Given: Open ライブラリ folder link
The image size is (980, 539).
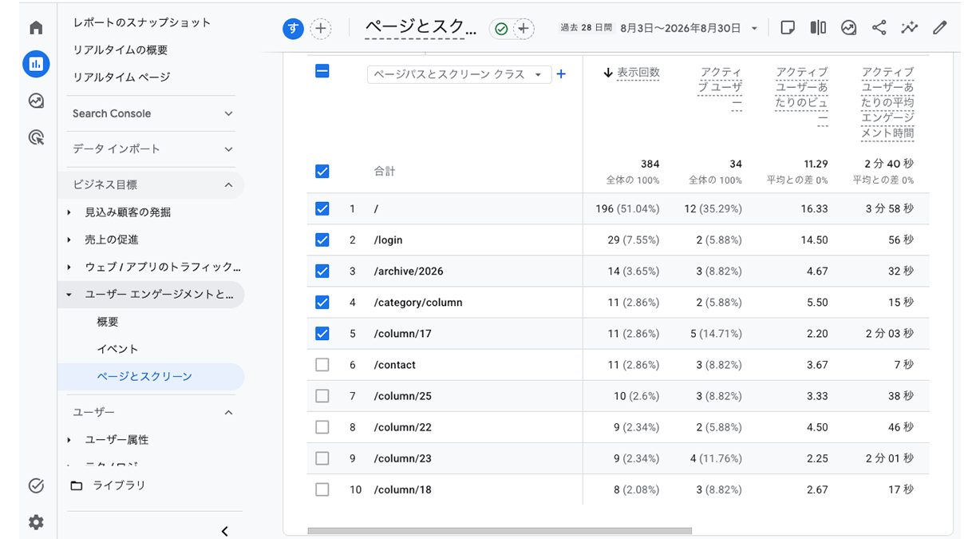Looking at the screenshot, I should (108, 485).
